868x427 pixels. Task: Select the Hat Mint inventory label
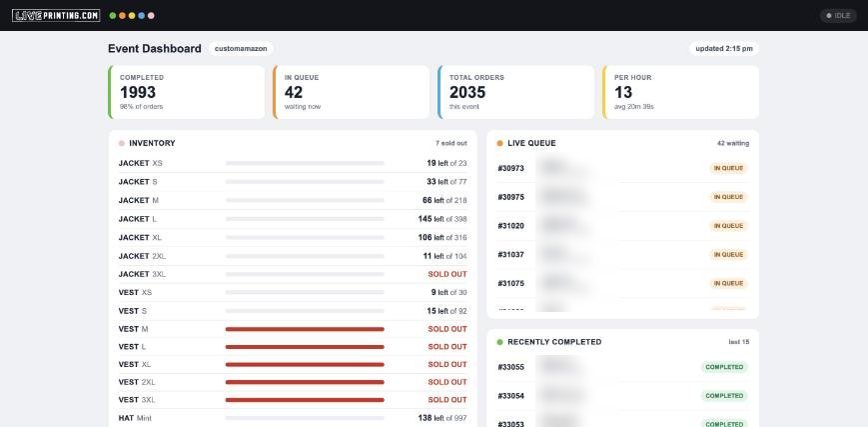click(x=135, y=418)
